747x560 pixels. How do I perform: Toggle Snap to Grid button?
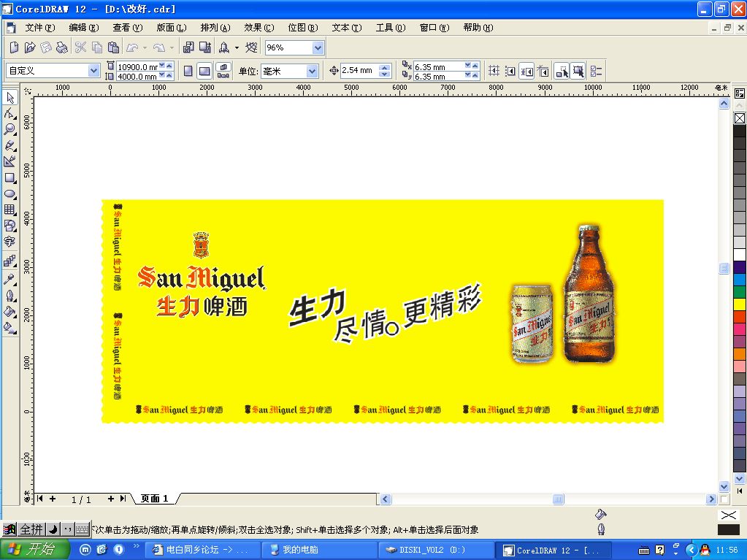(x=494, y=71)
